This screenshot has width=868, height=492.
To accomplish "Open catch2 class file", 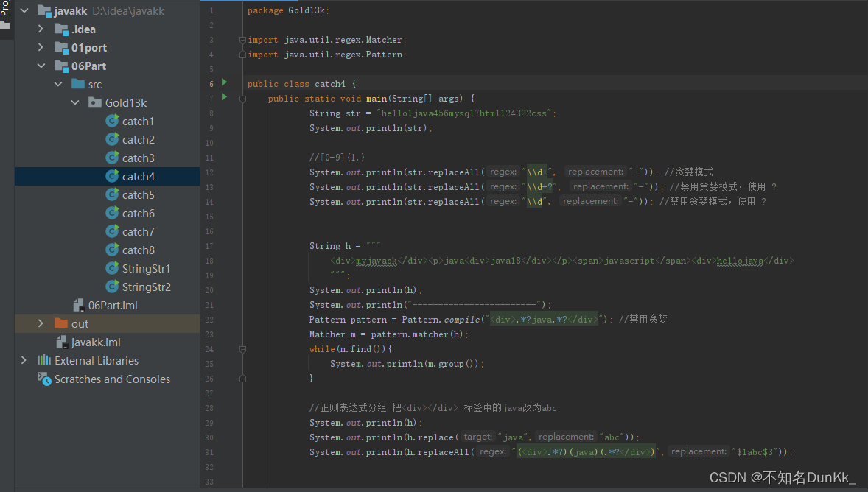I will [138, 139].
